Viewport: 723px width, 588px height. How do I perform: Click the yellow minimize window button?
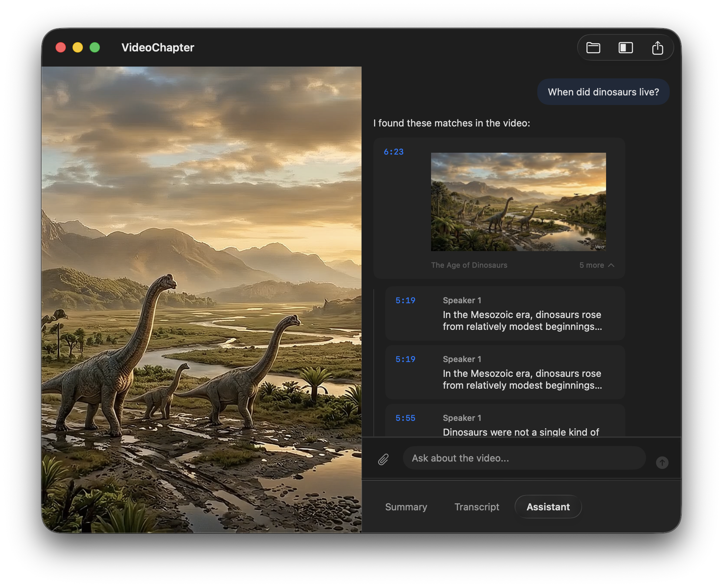point(78,47)
